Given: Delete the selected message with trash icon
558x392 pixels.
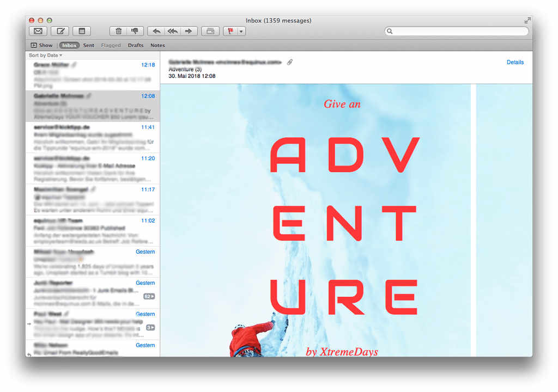Looking at the screenshot, I should (x=118, y=31).
